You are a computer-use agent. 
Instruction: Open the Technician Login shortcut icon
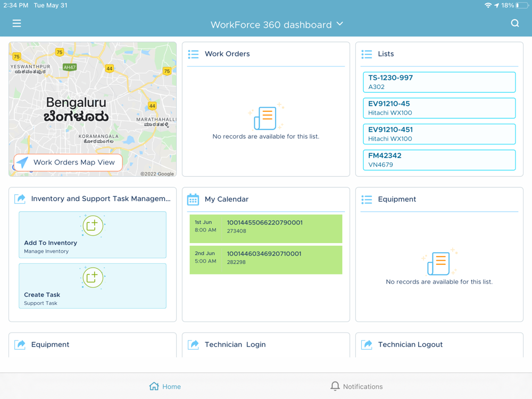point(193,345)
